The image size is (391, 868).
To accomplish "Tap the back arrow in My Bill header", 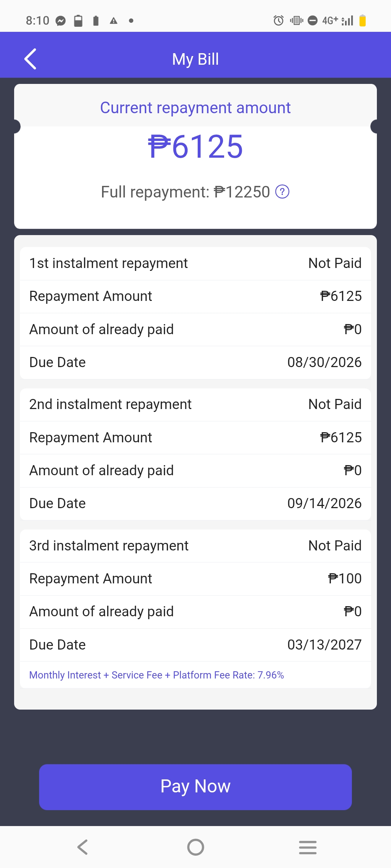I will [x=30, y=59].
